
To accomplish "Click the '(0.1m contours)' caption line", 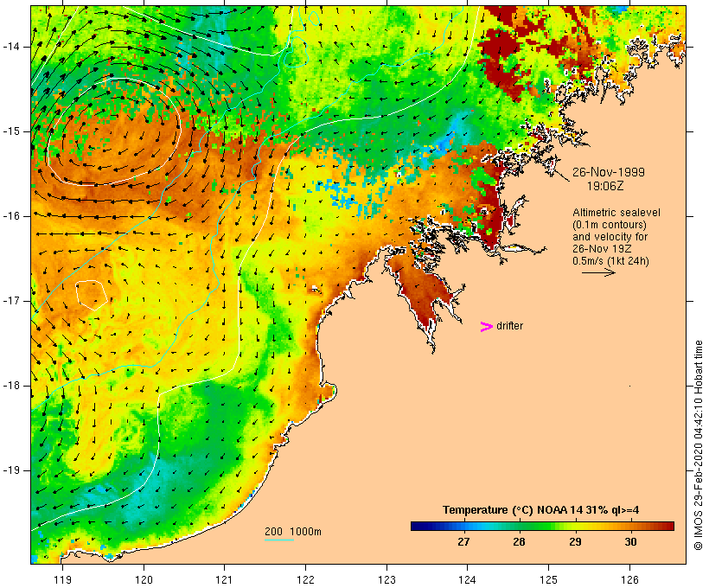I will pyautogui.click(x=610, y=224).
